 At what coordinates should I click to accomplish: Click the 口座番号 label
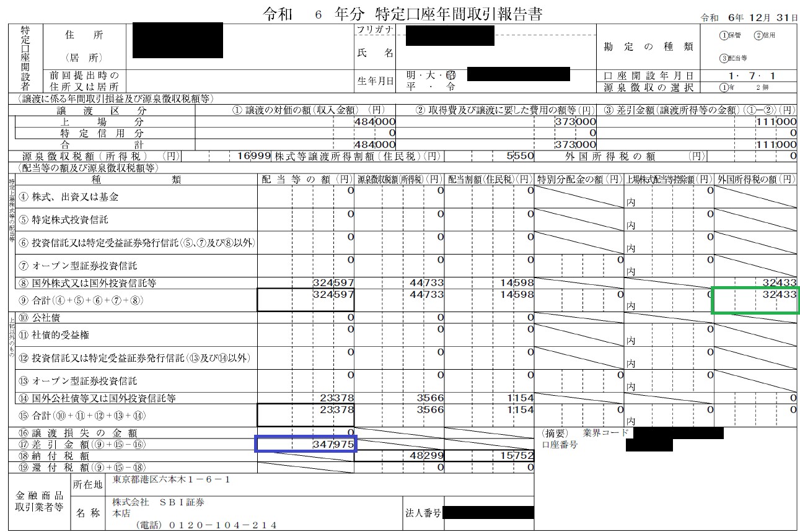click(559, 445)
